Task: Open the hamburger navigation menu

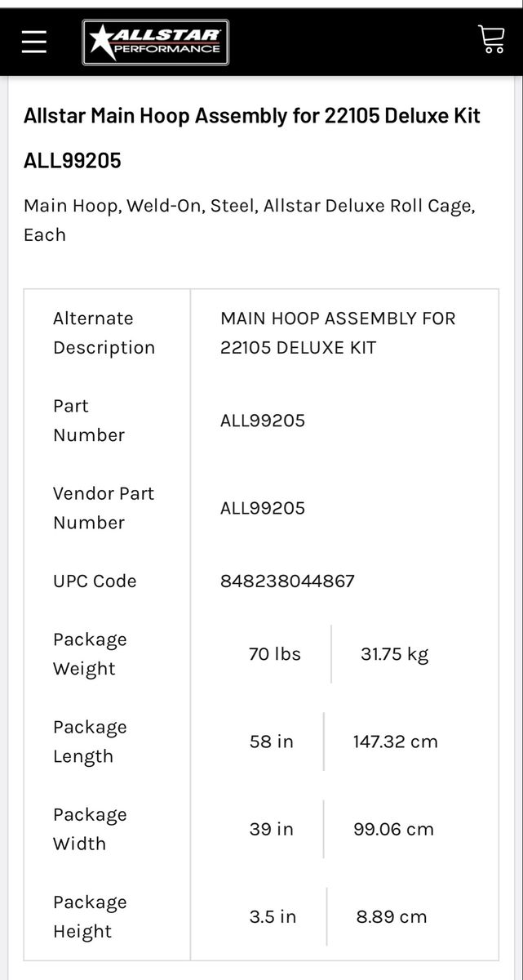Action: pyautogui.click(x=34, y=42)
